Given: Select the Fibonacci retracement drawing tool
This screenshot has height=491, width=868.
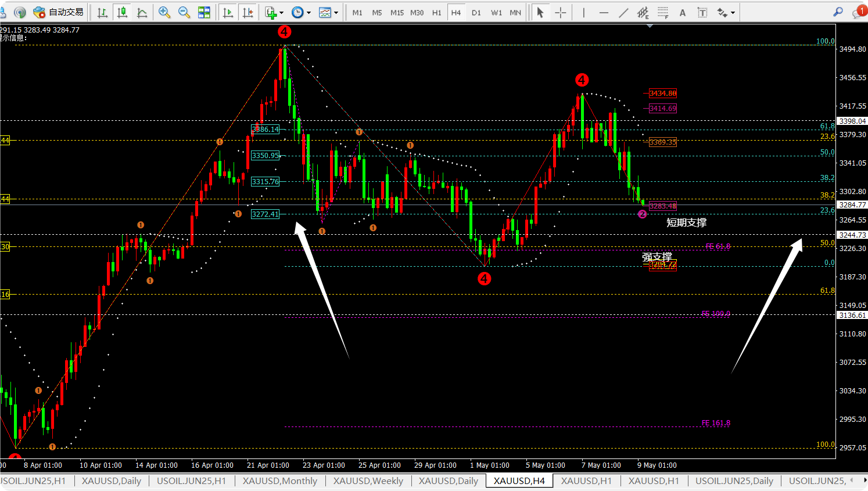Looking at the screenshot, I should 663,12.
